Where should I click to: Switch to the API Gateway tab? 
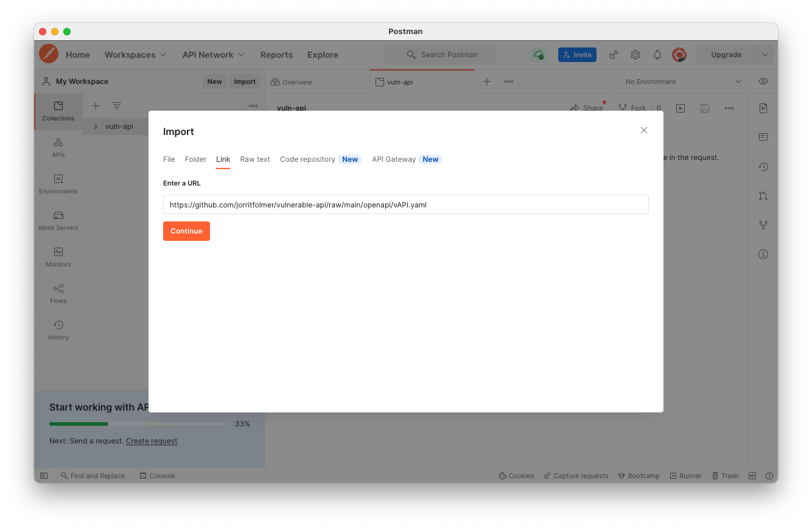tap(407, 159)
